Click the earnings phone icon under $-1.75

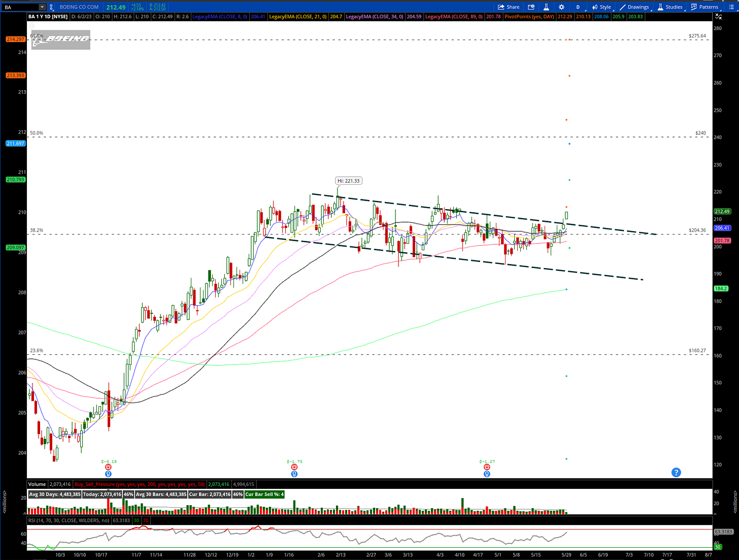point(294,467)
